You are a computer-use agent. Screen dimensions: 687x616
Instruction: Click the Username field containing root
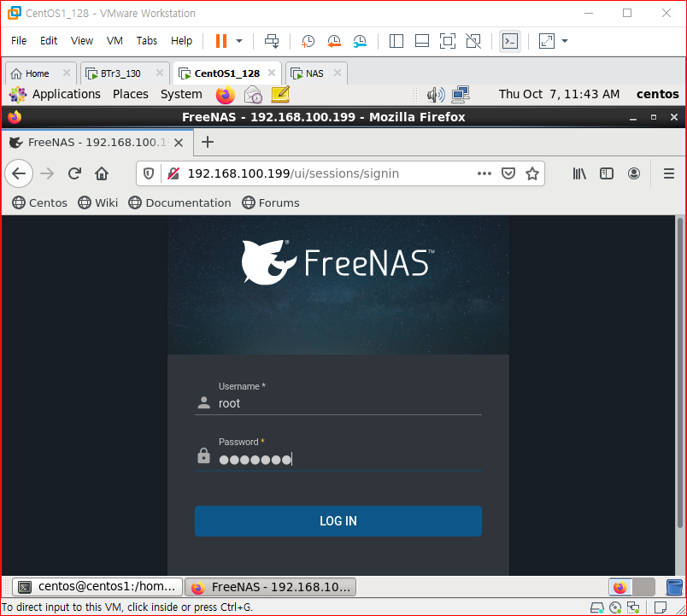pyautogui.click(x=338, y=403)
